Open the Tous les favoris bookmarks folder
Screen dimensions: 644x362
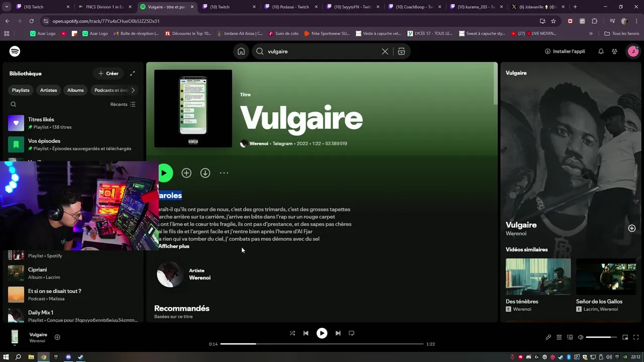pos(622,34)
